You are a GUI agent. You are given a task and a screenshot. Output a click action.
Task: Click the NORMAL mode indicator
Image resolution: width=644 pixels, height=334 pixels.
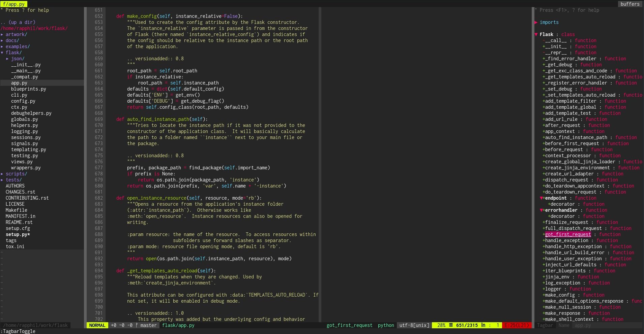97,325
